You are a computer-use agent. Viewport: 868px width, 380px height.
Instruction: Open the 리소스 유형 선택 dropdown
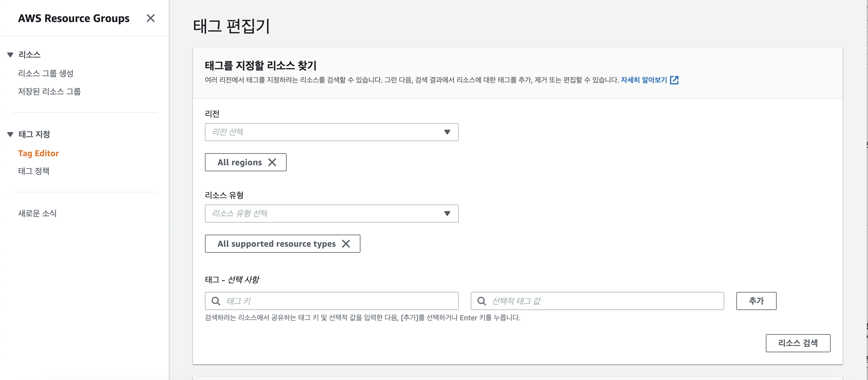tap(332, 214)
